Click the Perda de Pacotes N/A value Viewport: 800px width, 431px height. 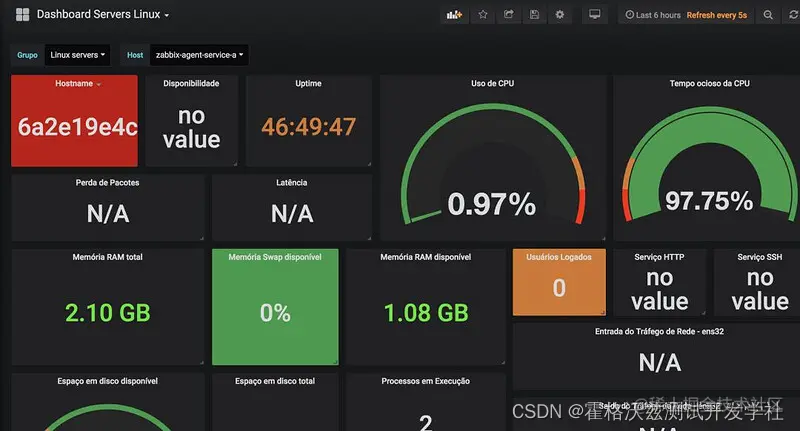click(x=108, y=214)
